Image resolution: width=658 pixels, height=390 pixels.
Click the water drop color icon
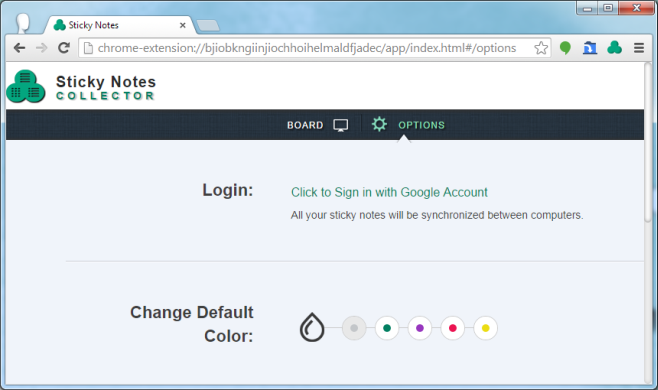click(312, 327)
